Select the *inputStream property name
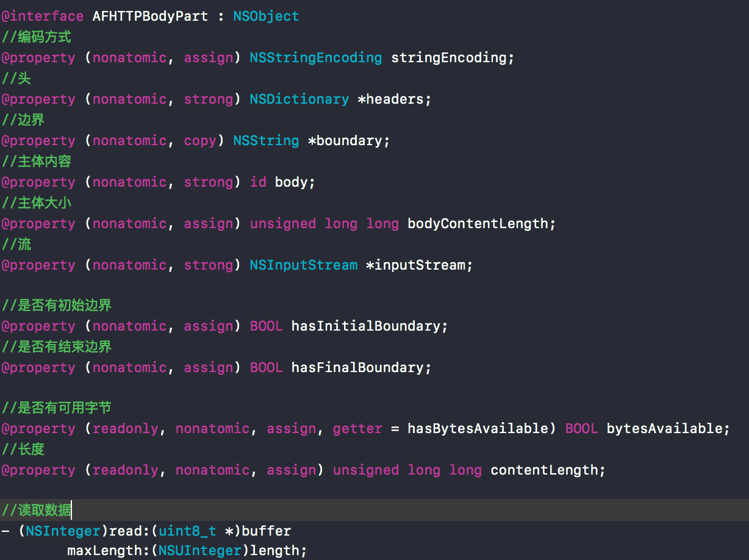The height and width of the screenshot is (560, 749). [x=416, y=265]
